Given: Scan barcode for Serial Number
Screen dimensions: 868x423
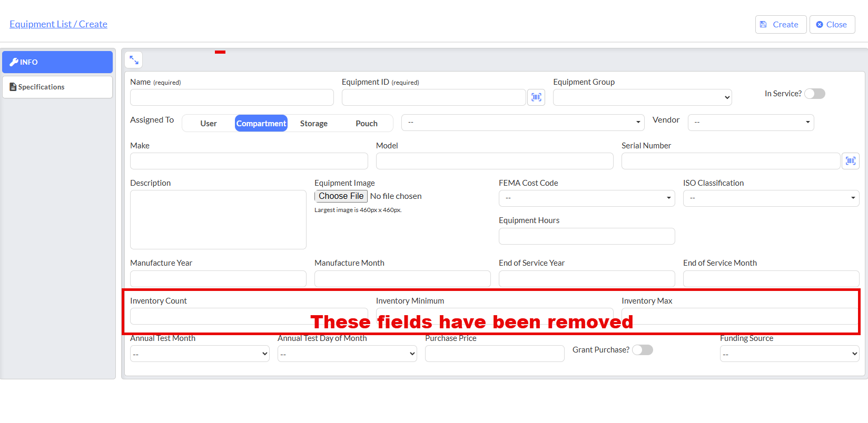Looking at the screenshot, I should click(x=851, y=161).
